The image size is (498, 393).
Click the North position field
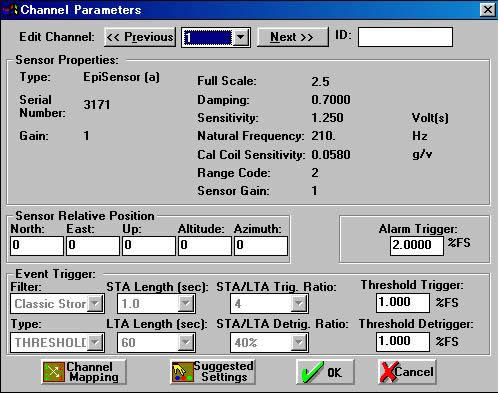click(37, 246)
